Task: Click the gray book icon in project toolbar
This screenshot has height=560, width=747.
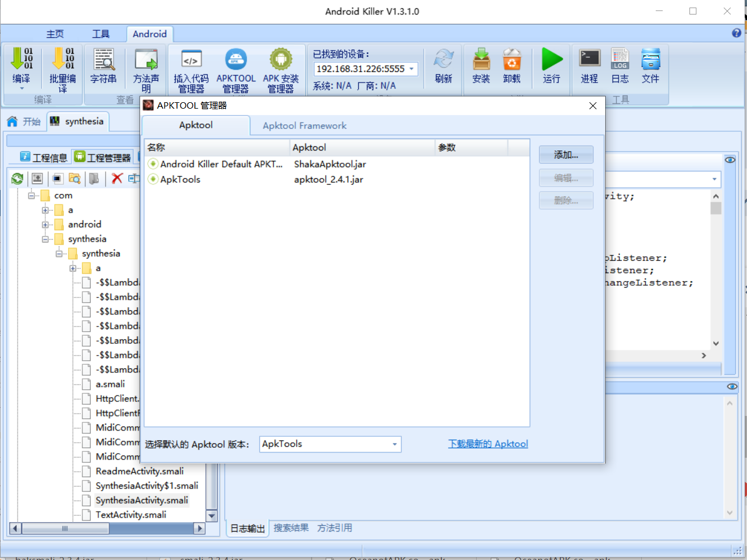Action: click(94, 178)
